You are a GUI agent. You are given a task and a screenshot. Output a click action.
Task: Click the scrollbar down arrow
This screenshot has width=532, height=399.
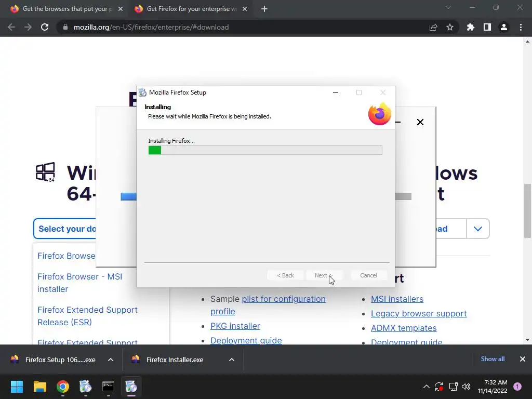click(528, 340)
